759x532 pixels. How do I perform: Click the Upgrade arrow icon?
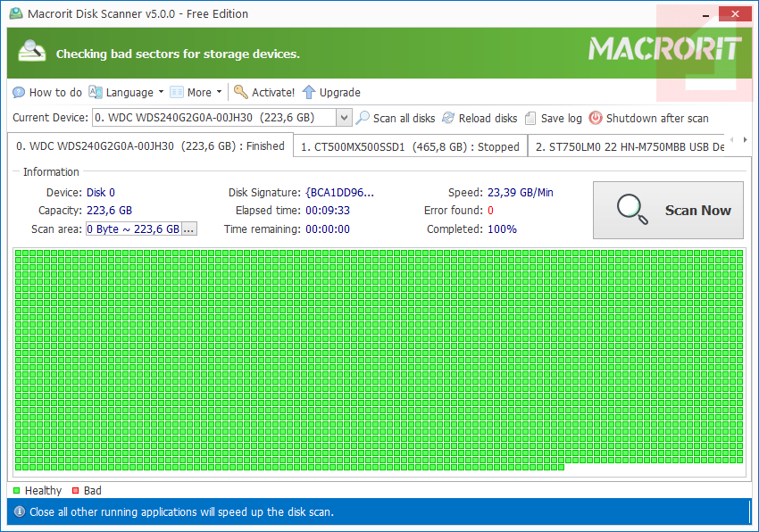pyautogui.click(x=309, y=92)
